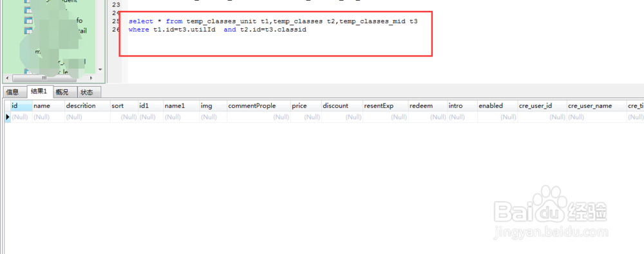The width and height of the screenshot is (644, 254).
Task: Select the commentProple column header
Action: [x=259, y=106]
